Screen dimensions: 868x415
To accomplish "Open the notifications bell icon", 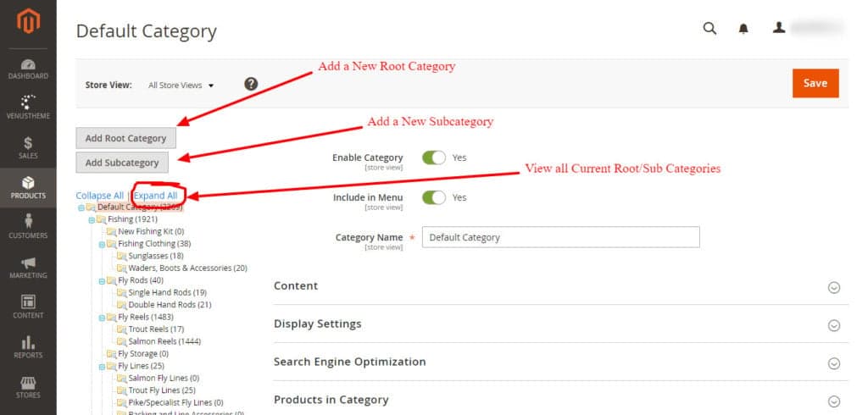I will click(743, 29).
